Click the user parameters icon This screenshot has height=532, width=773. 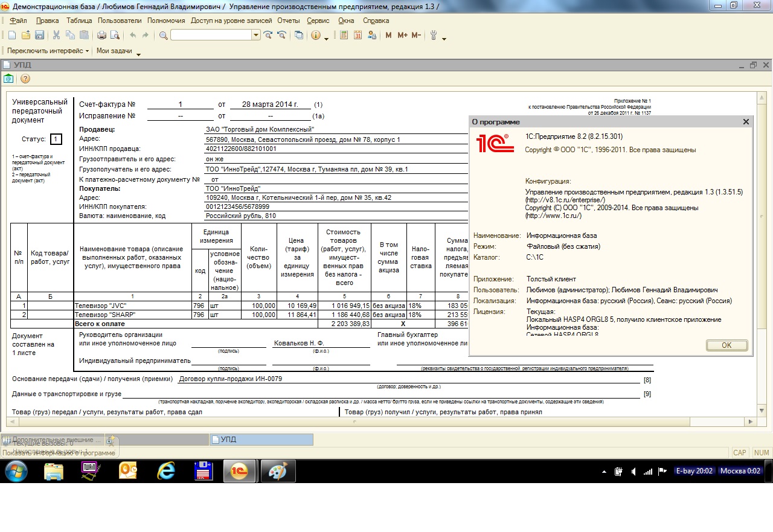point(371,35)
